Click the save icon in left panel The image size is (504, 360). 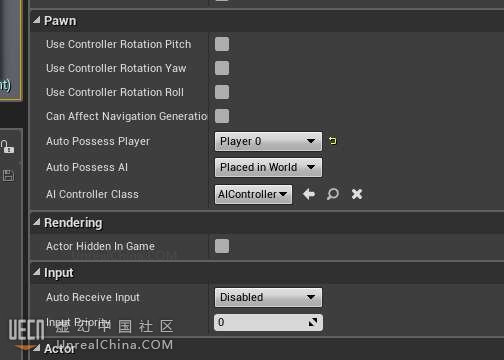(8, 175)
